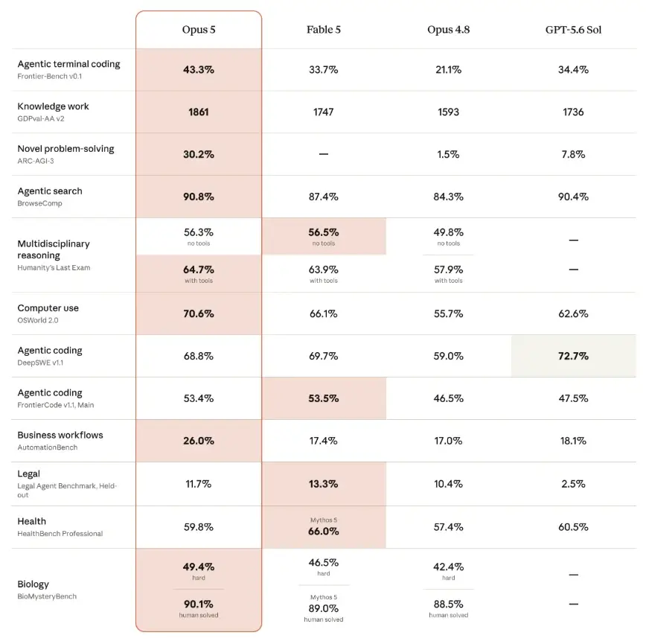Select the Fable 5 column header

click(324, 30)
